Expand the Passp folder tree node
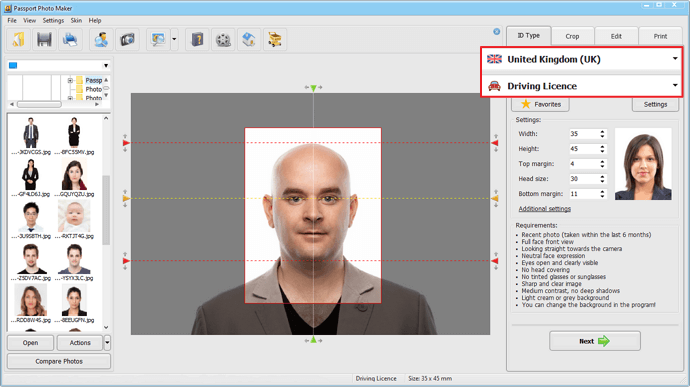Screen dimensions: 690x387 (x=70, y=80)
